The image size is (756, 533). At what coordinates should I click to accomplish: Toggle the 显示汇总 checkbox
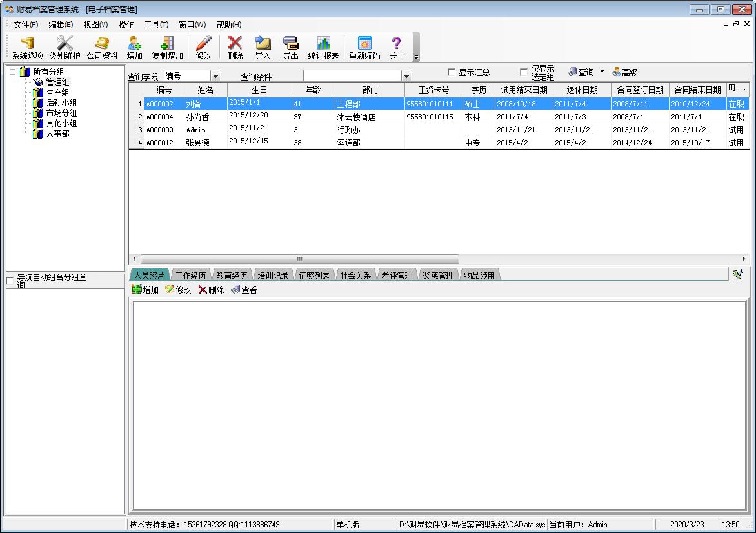coord(452,72)
